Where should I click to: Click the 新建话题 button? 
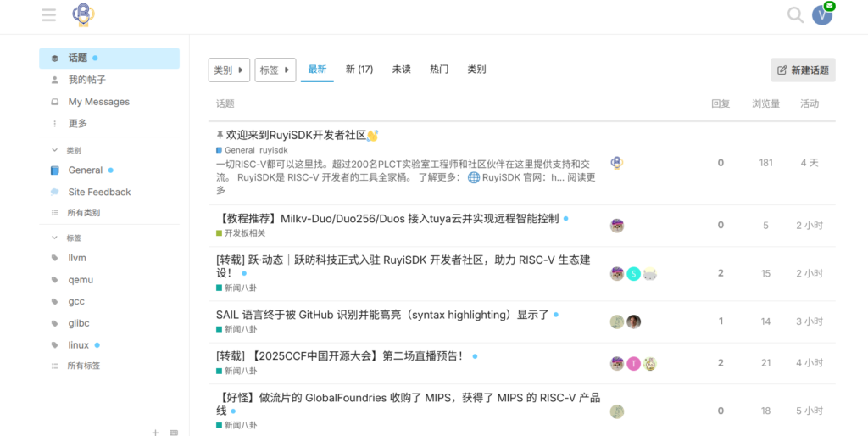(802, 70)
